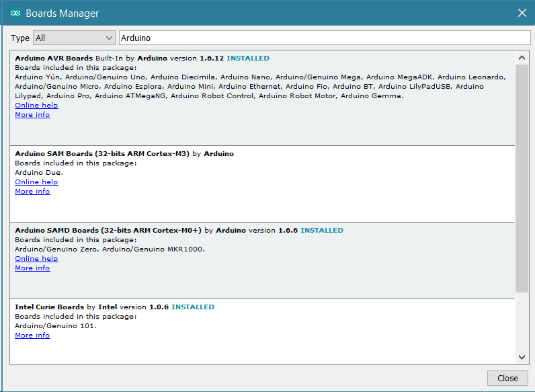Open Online help for Arduino SAMD Boards
The width and height of the screenshot is (535, 392).
[36, 259]
